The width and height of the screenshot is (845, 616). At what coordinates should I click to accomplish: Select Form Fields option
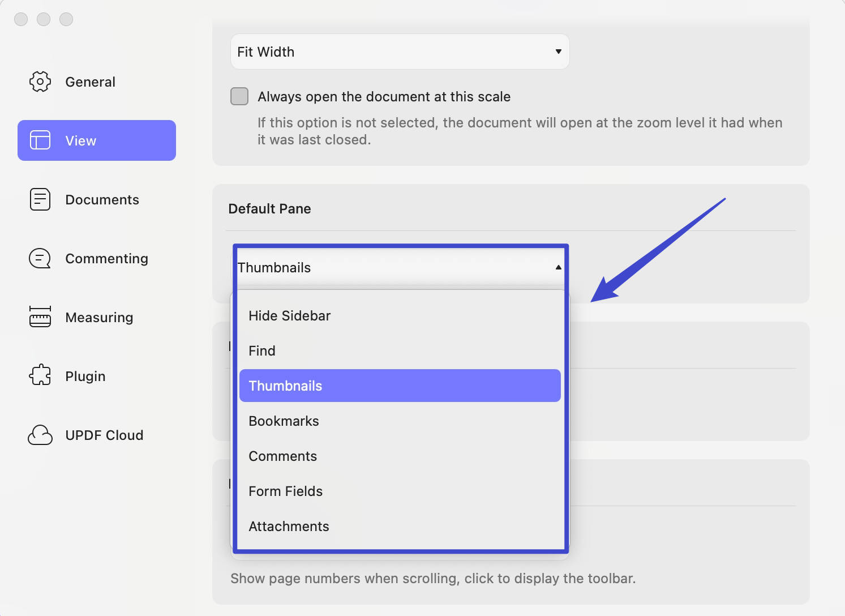[400, 491]
